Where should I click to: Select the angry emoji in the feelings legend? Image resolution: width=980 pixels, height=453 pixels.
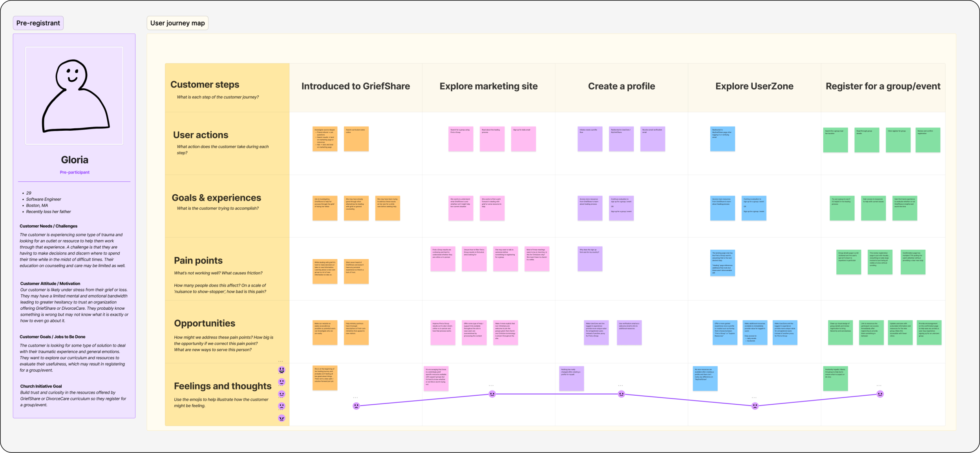click(x=282, y=418)
